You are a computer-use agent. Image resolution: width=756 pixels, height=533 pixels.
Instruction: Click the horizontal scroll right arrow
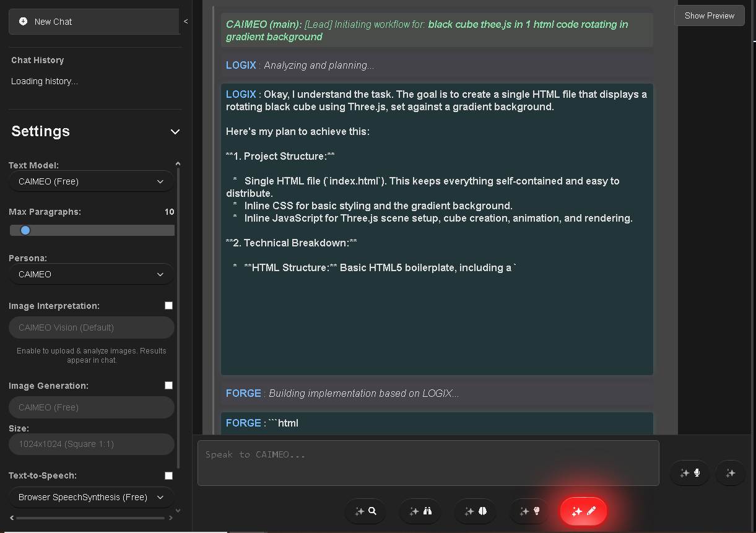tap(171, 518)
